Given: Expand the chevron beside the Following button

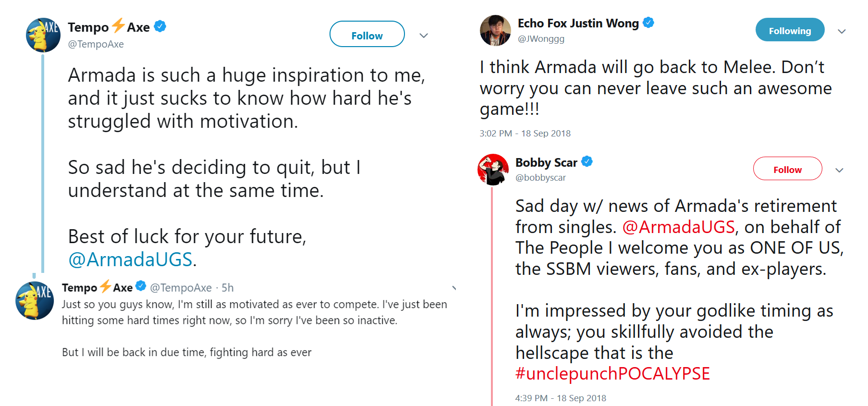Looking at the screenshot, I should [x=842, y=31].
